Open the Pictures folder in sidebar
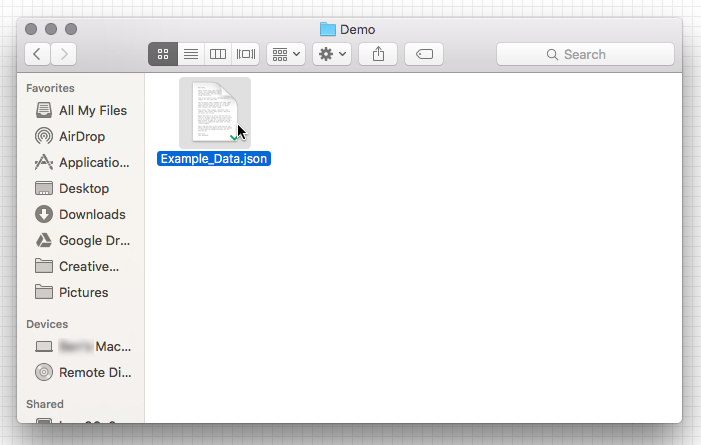 tap(83, 292)
